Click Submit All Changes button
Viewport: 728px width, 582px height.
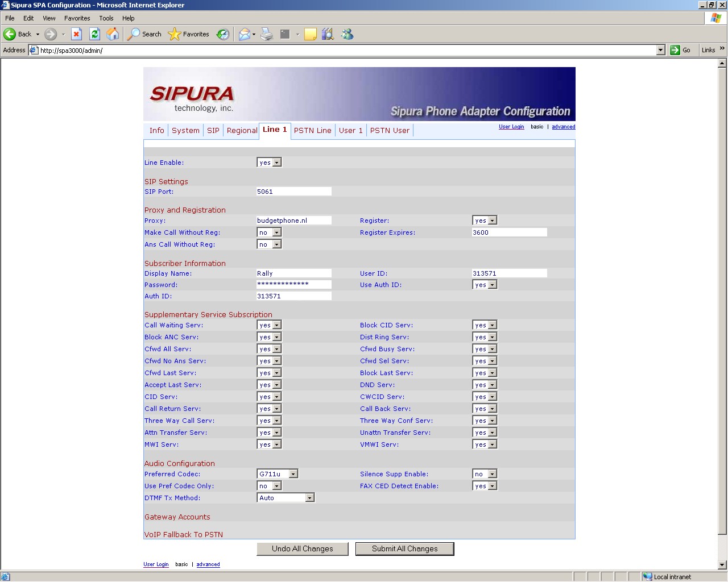pos(405,549)
